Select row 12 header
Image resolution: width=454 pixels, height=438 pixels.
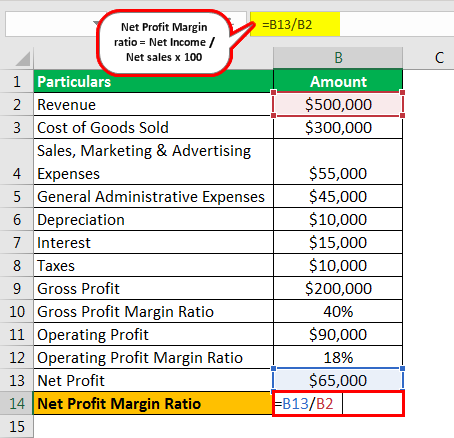(17, 357)
